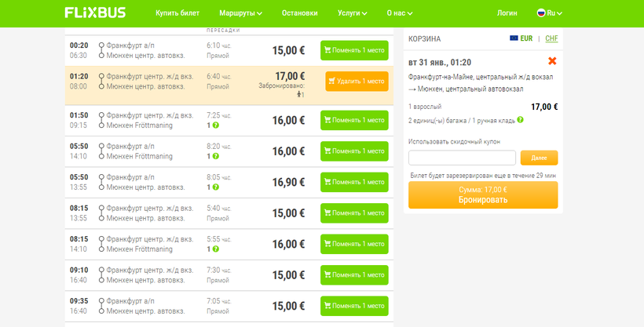Select EUR as the basket currency

click(x=527, y=38)
